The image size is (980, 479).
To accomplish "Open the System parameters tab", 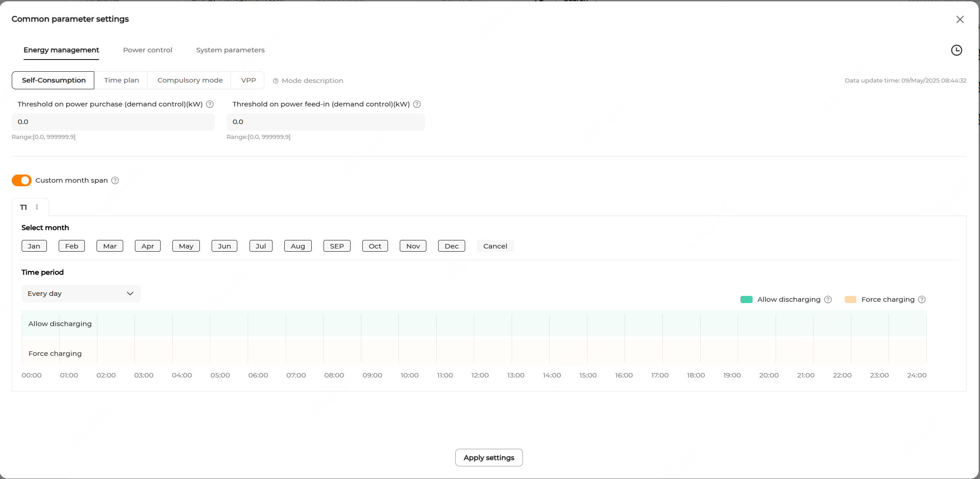I will [230, 50].
